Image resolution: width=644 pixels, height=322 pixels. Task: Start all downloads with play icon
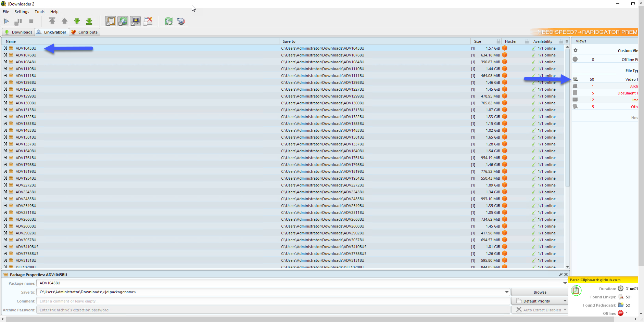pos(7,21)
